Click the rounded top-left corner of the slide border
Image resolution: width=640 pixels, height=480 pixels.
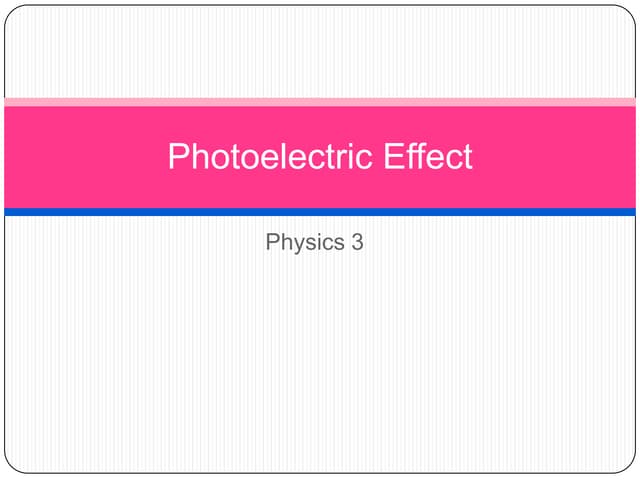click(12, 13)
